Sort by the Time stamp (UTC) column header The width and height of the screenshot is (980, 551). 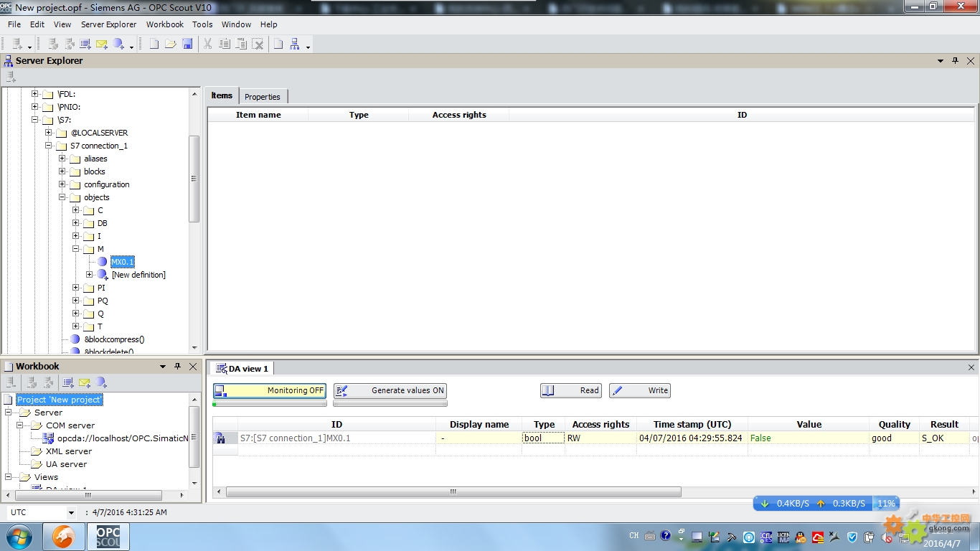tap(692, 425)
